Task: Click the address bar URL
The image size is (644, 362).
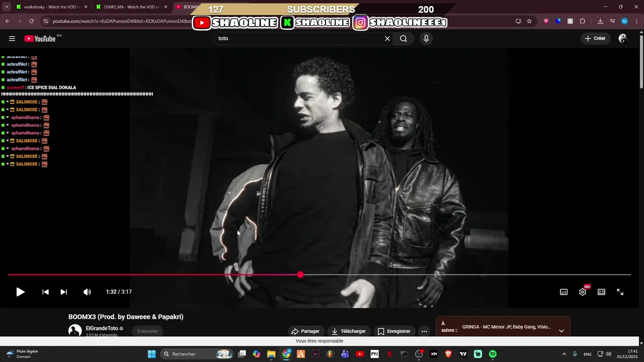Action: pyautogui.click(x=121, y=21)
